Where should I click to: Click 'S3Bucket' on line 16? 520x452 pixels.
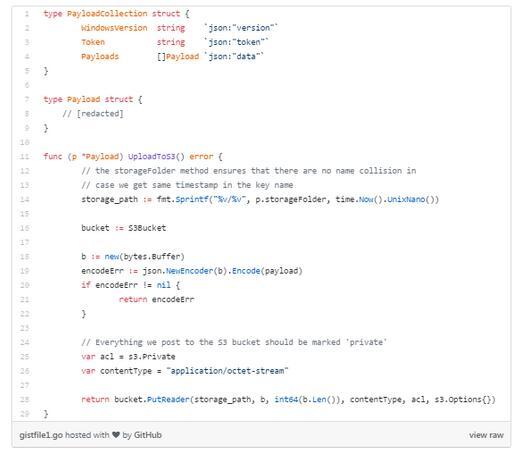(x=147, y=228)
